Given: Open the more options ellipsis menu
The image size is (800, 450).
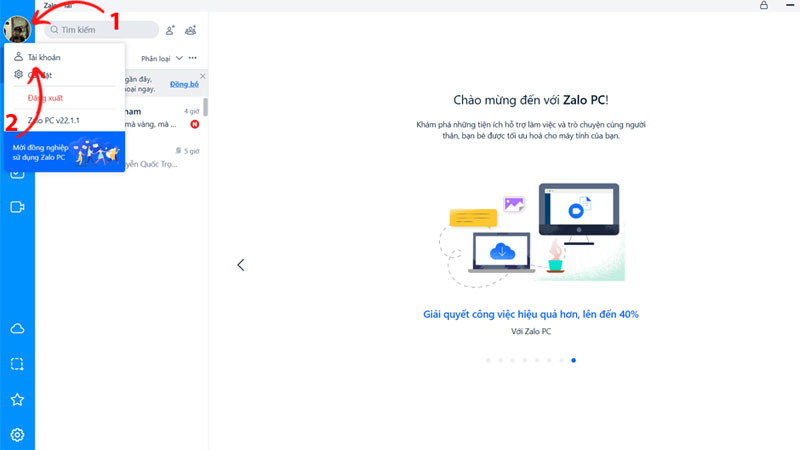Looking at the screenshot, I should (x=193, y=58).
